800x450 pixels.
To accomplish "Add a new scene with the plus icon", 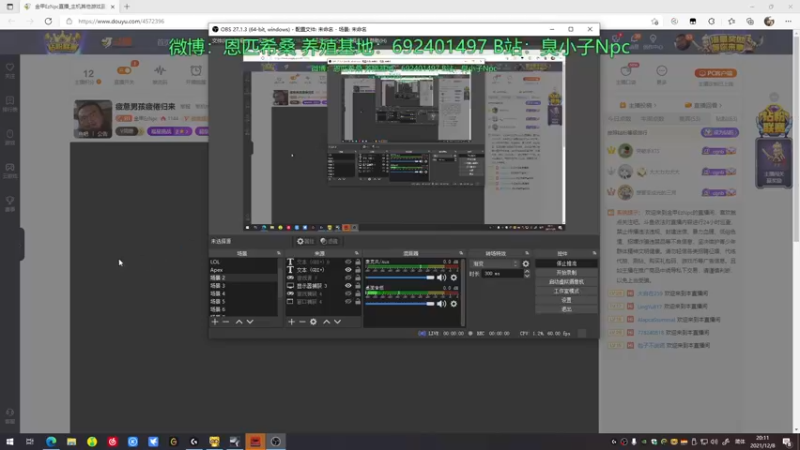I will pos(215,322).
